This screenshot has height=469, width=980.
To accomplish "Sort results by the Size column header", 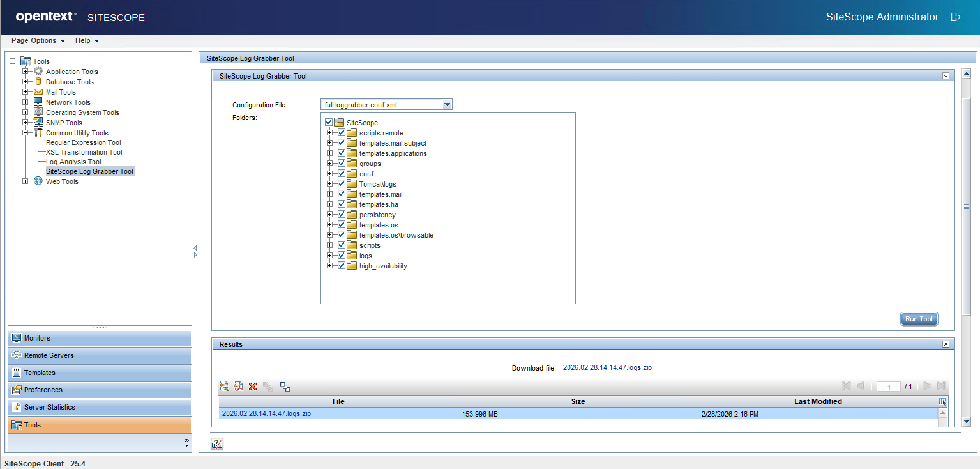I will pos(578,401).
